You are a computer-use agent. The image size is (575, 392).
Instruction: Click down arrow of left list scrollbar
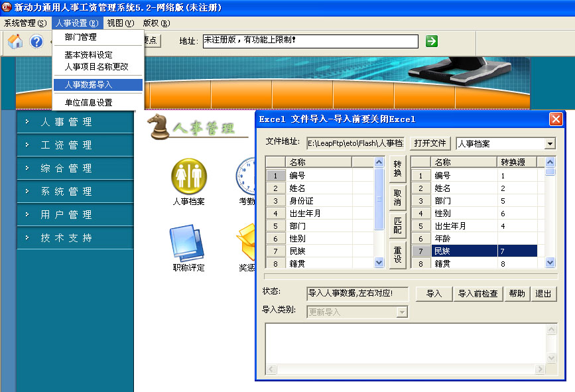tap(379, 263)
